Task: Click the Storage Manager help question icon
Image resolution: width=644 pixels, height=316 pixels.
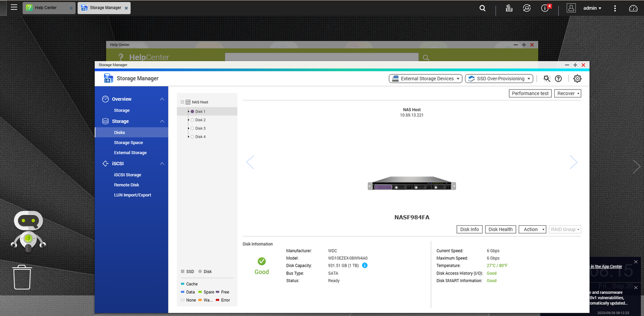Action: point(558,79)
